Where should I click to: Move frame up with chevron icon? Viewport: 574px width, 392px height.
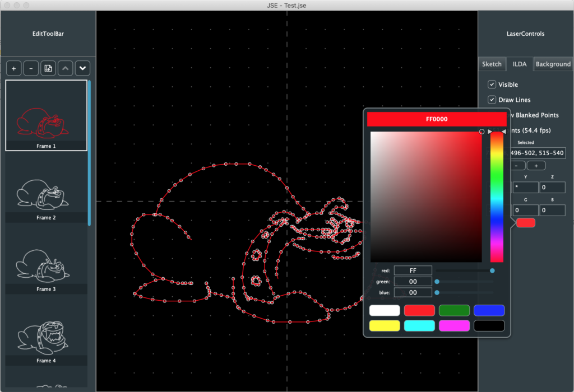click(66, 68)
